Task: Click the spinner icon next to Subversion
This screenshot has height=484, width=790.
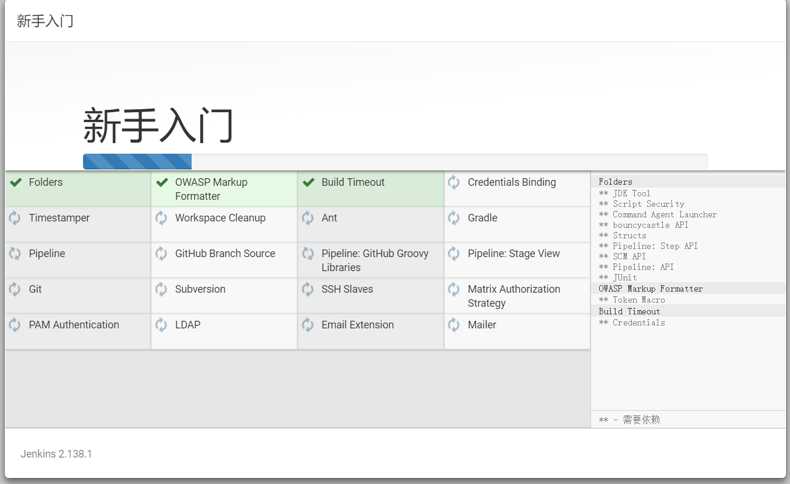Action: tap(161, 290)
